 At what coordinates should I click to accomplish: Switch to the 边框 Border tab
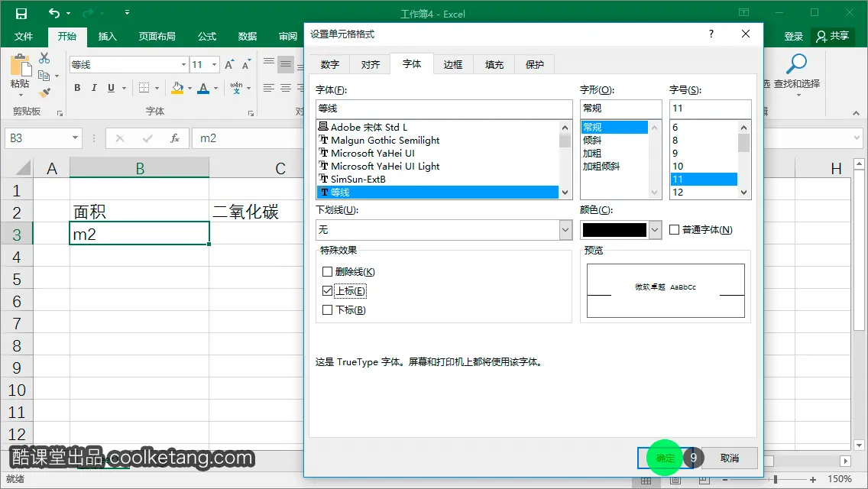[453, 65]
